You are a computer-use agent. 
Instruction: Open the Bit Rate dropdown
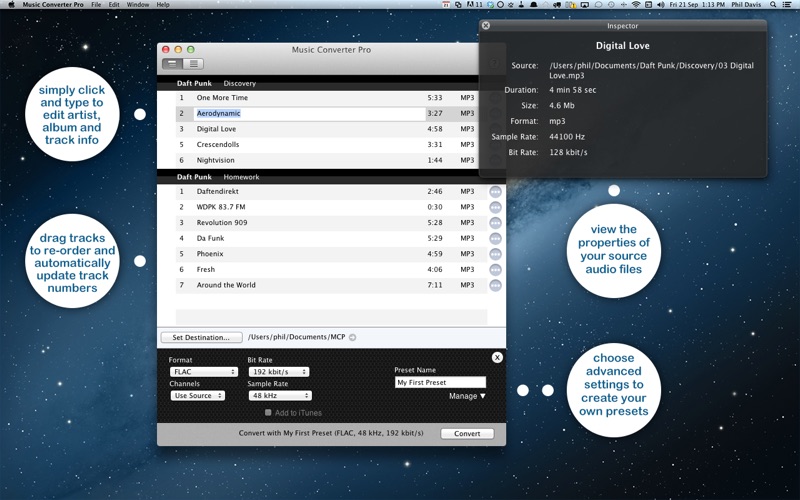pos(278,371)
